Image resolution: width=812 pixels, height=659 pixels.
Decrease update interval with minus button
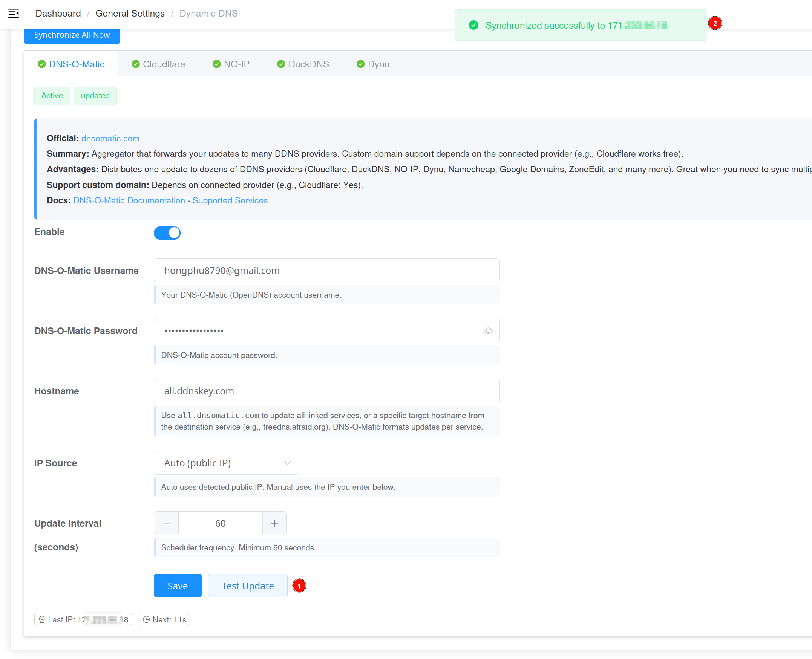(x=166, y=523)
